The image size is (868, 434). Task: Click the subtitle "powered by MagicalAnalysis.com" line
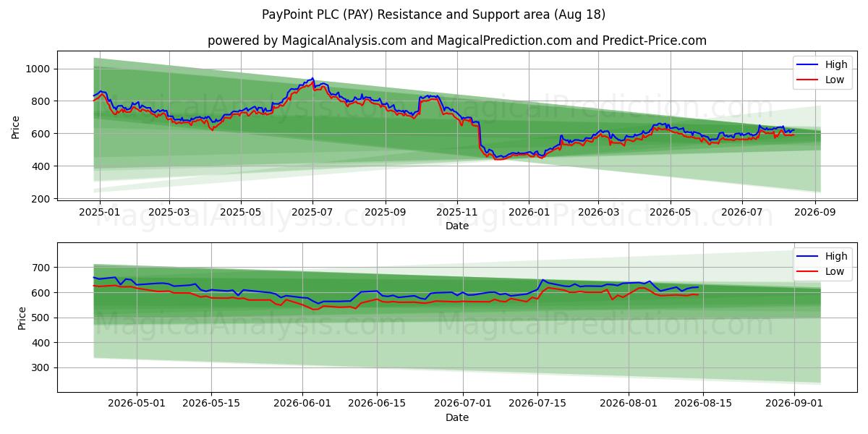pyautogui.click(x=457, y=41)
